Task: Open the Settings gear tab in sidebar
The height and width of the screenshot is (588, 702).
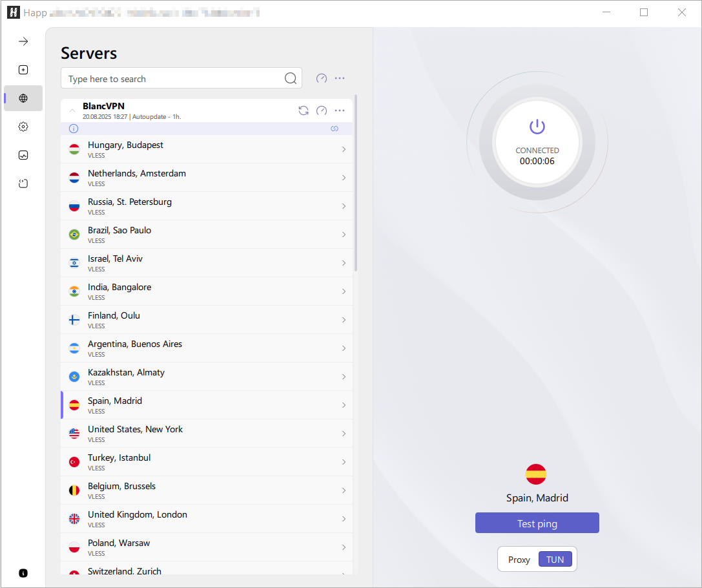Action: 23,127
